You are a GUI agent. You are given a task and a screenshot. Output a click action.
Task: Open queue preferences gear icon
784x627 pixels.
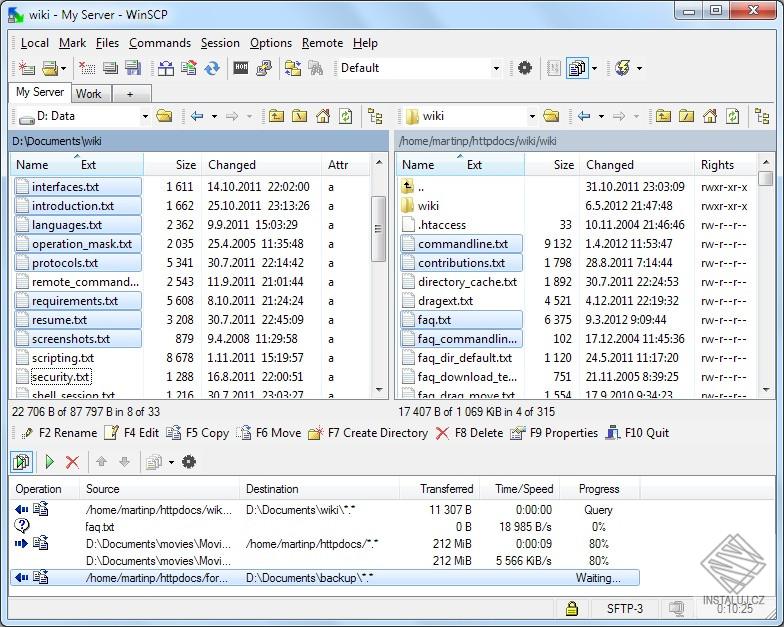[188, 462]
